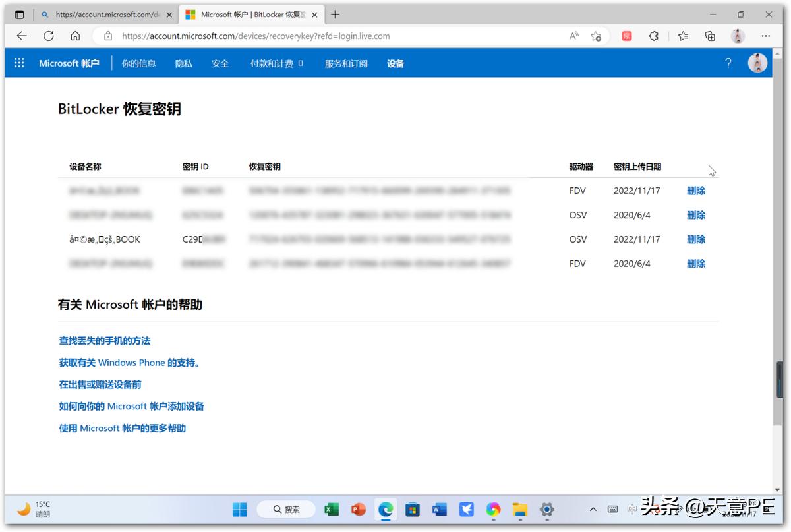Show hidden icons in the system tray
The width and height of the screenshot is (791, 532).
[593, 509]
